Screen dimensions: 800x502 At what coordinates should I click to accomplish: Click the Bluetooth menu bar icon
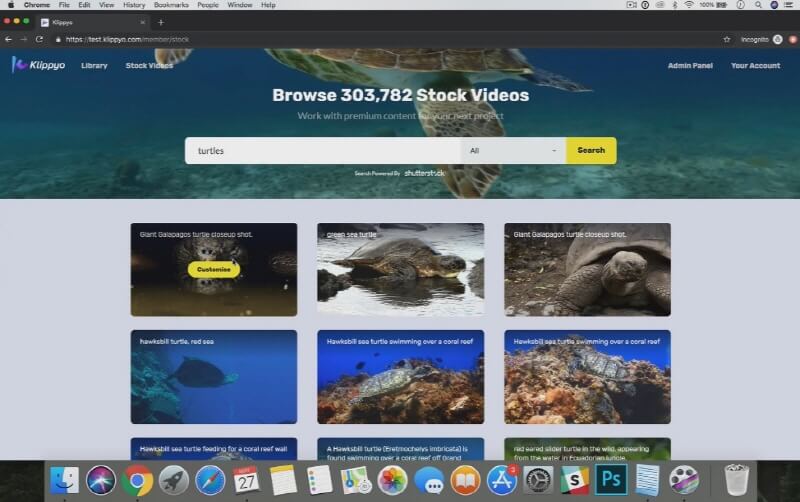[675, 5]
